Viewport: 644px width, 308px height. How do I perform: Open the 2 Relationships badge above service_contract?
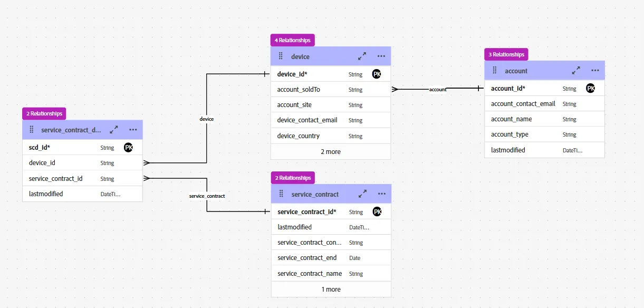293,178
